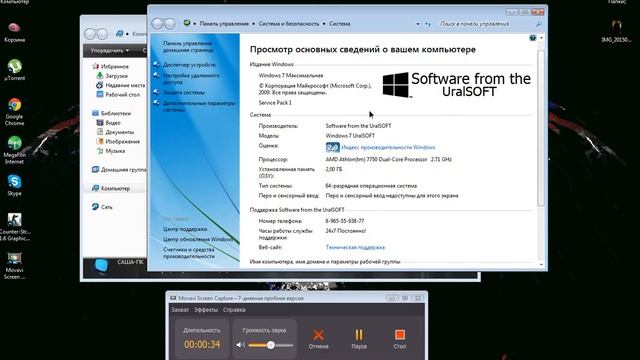
Task: Click the help icon in System window
Action: coord(533,38)
